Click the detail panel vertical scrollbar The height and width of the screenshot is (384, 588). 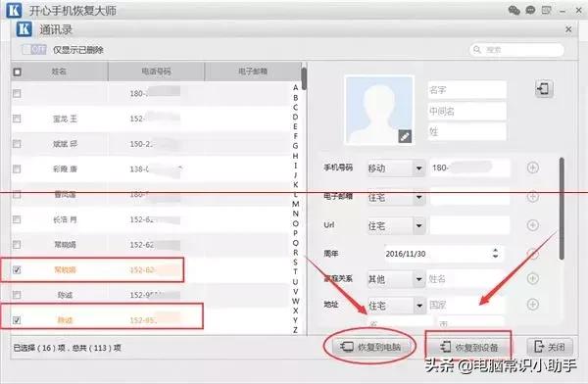(562, 208)
